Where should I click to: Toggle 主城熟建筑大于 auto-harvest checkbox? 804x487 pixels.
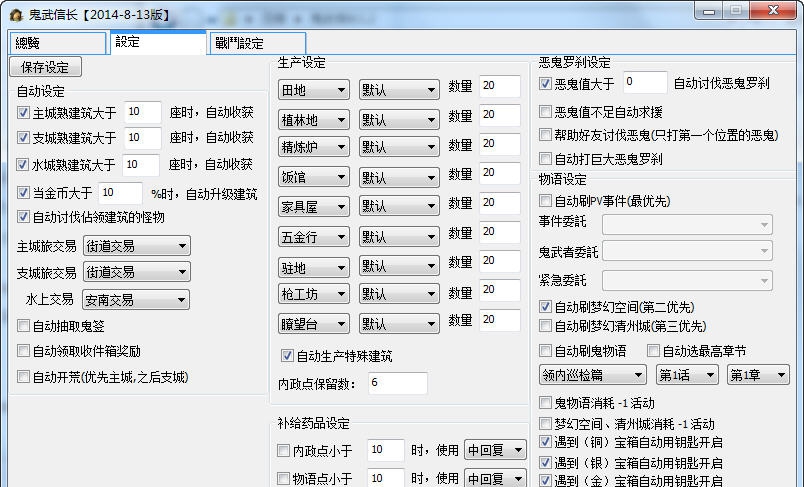click(23, 112)
